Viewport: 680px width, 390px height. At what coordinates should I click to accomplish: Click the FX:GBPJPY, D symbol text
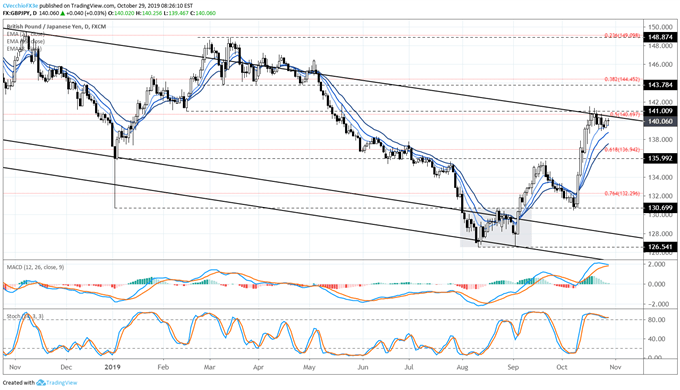coord(20,13)
